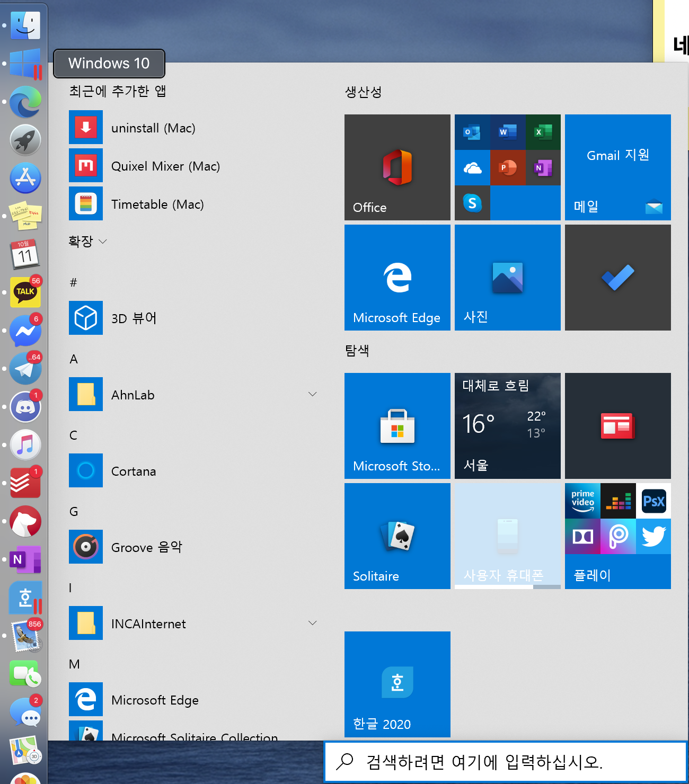Image resolution: width=689 pixels, height=784 pixels.
Task: Open the 메일 Gmail 지원 tile
Action: pyautogui.click(x=618, y=167)
